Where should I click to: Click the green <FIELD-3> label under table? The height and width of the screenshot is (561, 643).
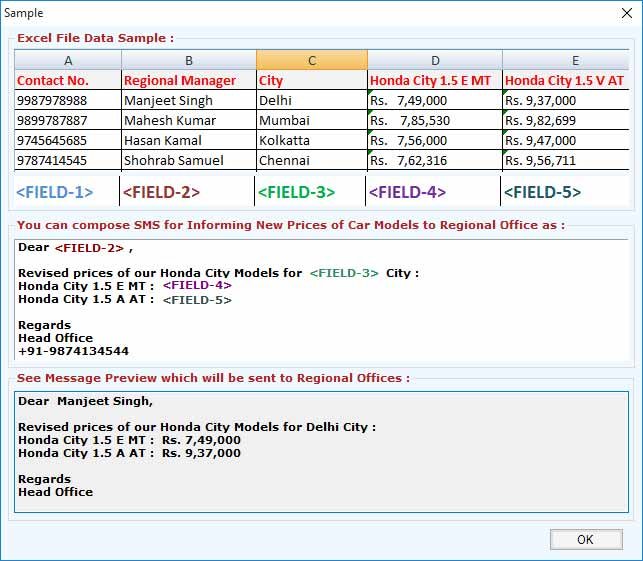297,191
